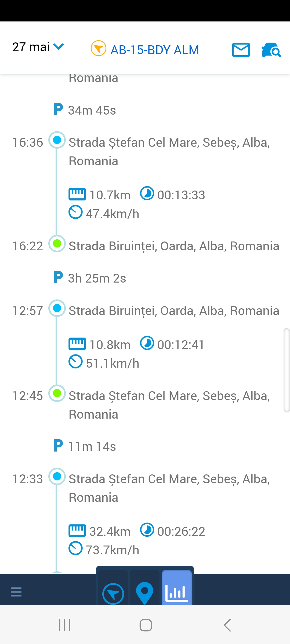
Task: Tap the speed gauge icon for 73.7km/h
Action: click(75, 548)
